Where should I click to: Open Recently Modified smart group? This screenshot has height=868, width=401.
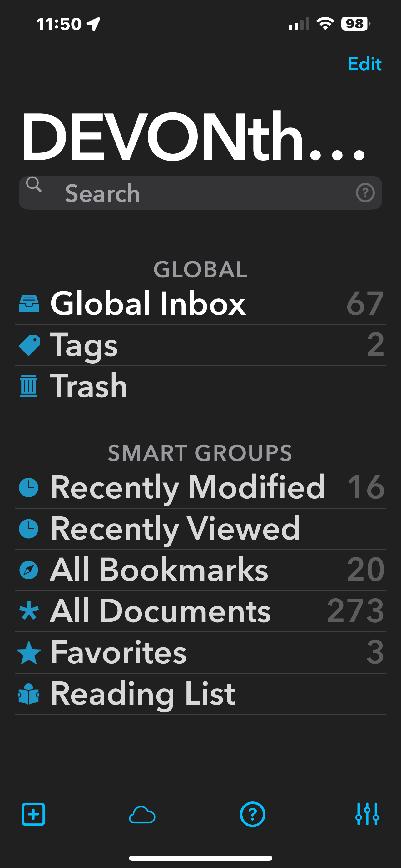[187, 487]
